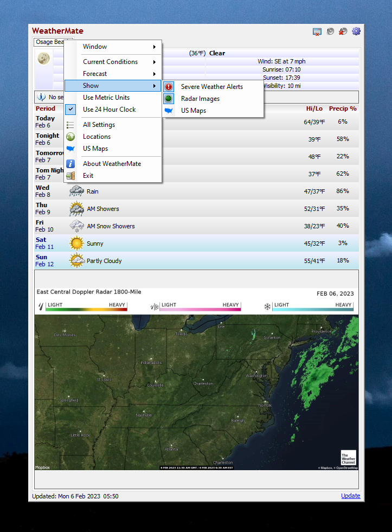
Task: Click the US Maps icon in the Show submenu
Action: [x=169, y=111]
